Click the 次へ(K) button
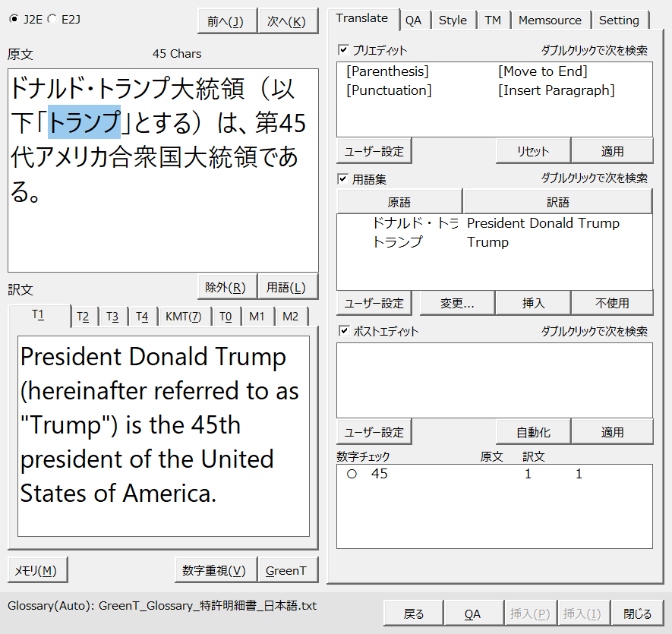672x634 pixels. point(287,22)
